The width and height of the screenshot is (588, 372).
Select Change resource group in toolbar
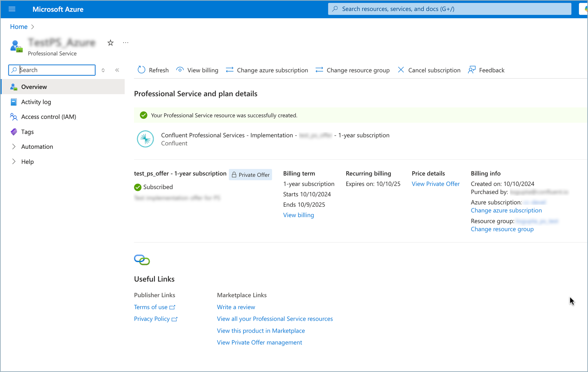(x=353, y=70)
